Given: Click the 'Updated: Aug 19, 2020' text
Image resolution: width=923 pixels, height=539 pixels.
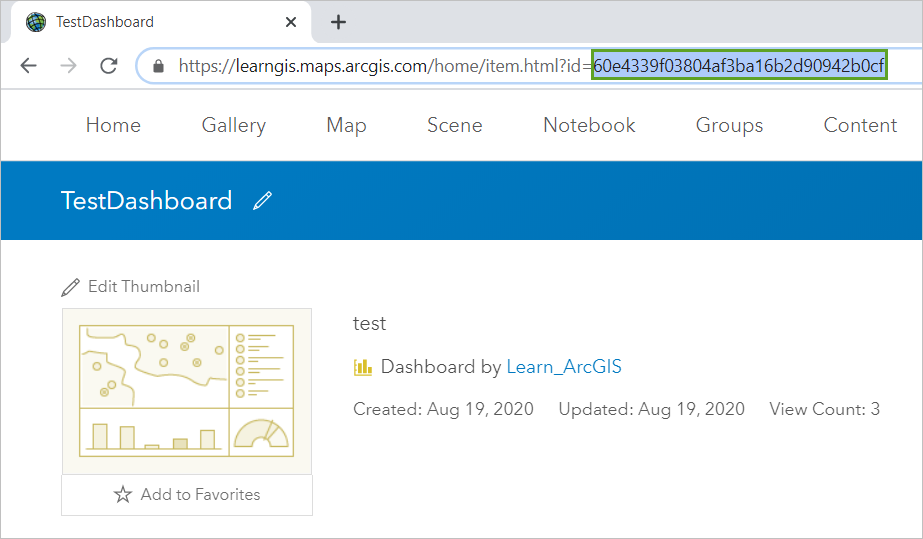Looking at the screenshot, I should click(652, 409).
